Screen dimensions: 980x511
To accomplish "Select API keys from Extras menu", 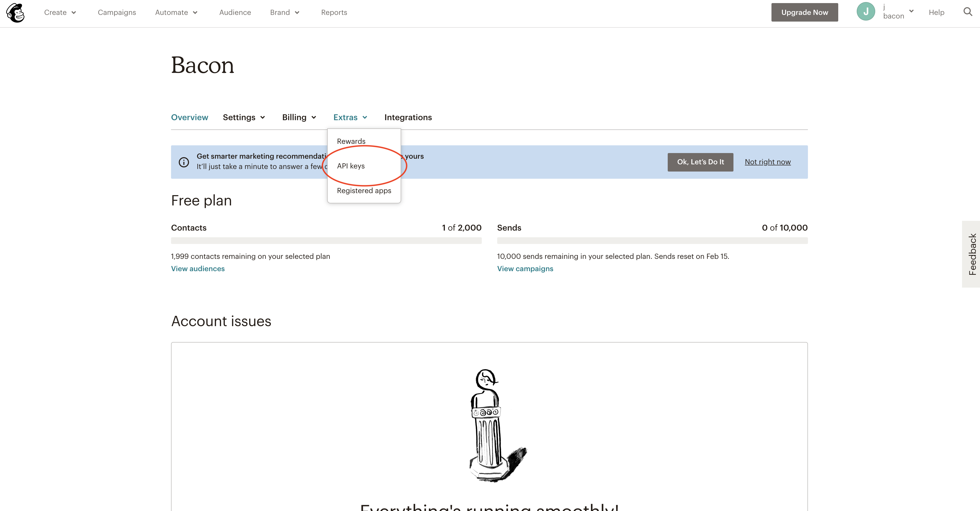I will [x=351, y=166].
